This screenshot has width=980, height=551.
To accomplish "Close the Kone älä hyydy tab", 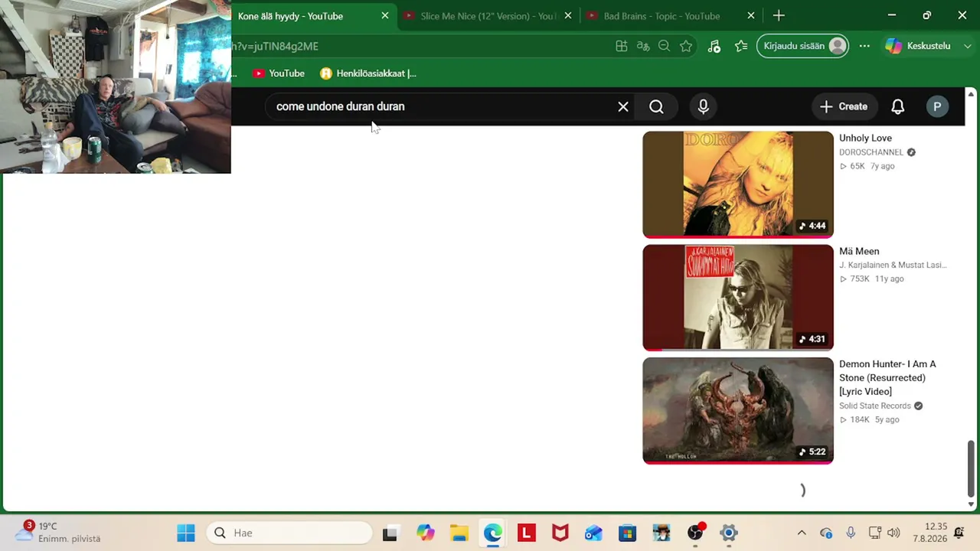I will tap(385, 16).
